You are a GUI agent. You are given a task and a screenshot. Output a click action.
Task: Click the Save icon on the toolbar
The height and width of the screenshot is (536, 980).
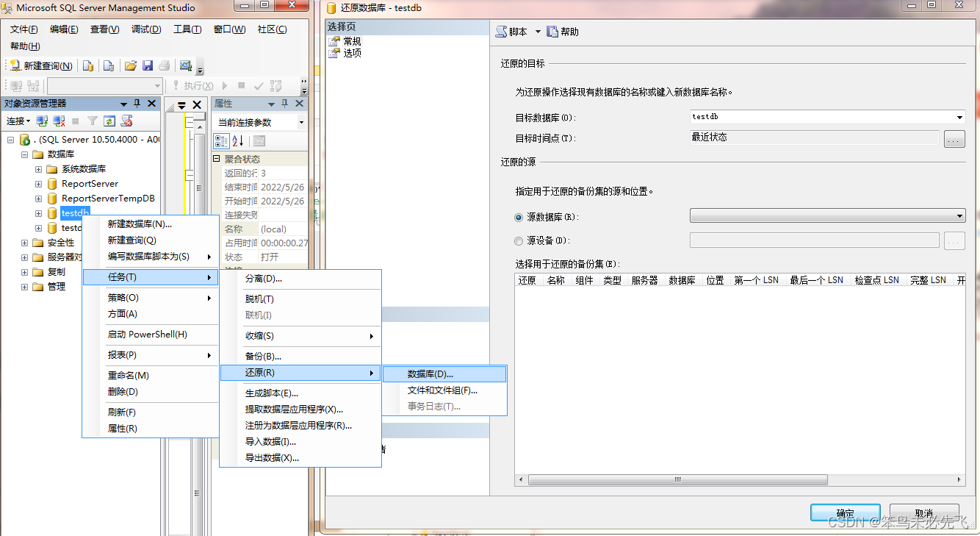(x=148, y=65)
